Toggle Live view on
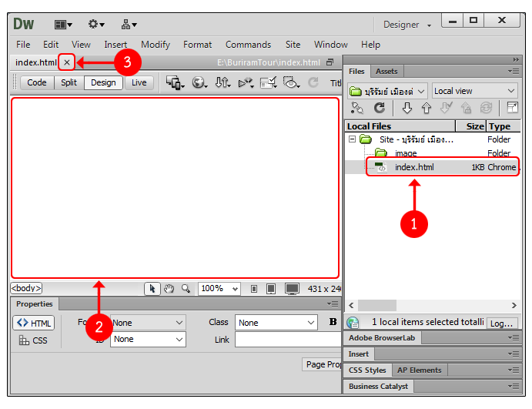The image size is (532, 409). pos(139,82)
